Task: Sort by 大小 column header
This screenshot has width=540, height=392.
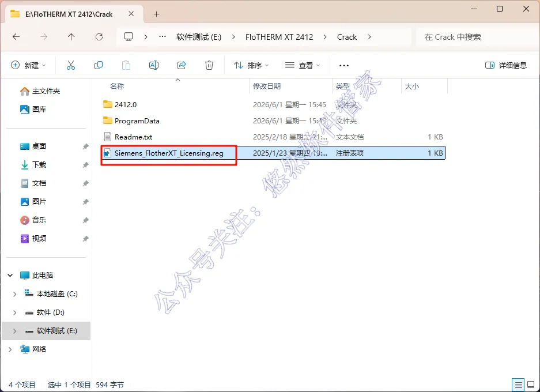Action: click(x=412, y=86)
